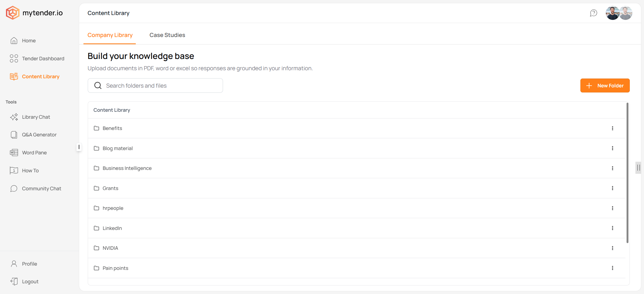Click the folder list scrollbar
Screen dimensions: 644x294
627,173
